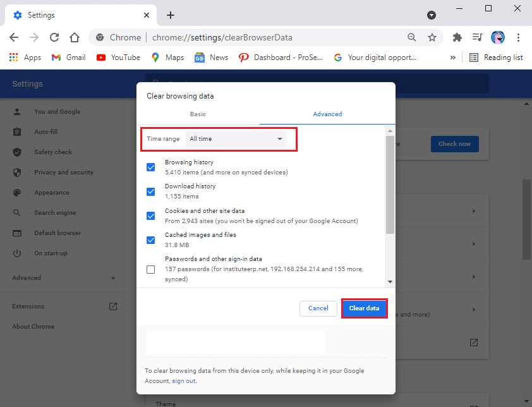Click the Check now button
The height and width of the screenshot is (407, 532).
tap(455, 144)
